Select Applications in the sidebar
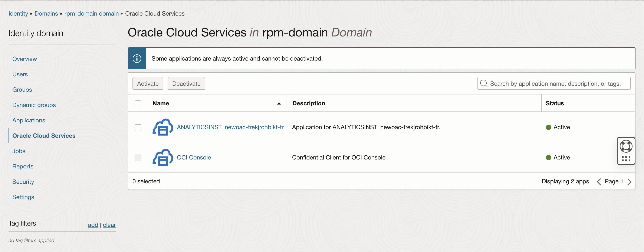Screen dimensions: 644x252 click(29, 120)
